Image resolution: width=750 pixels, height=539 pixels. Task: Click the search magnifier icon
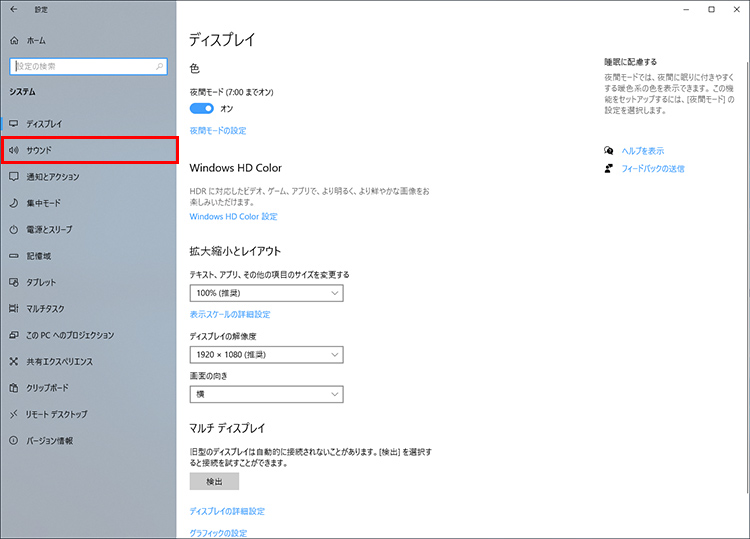pos(159,66)
